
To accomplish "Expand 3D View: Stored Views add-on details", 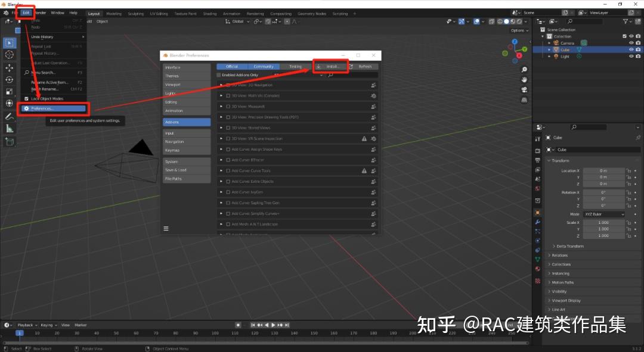I will (221, 127).
